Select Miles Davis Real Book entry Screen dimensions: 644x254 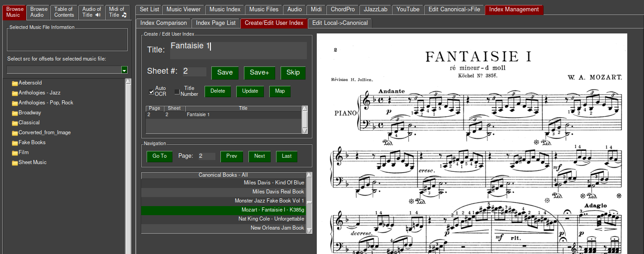(x=224, y=192)
